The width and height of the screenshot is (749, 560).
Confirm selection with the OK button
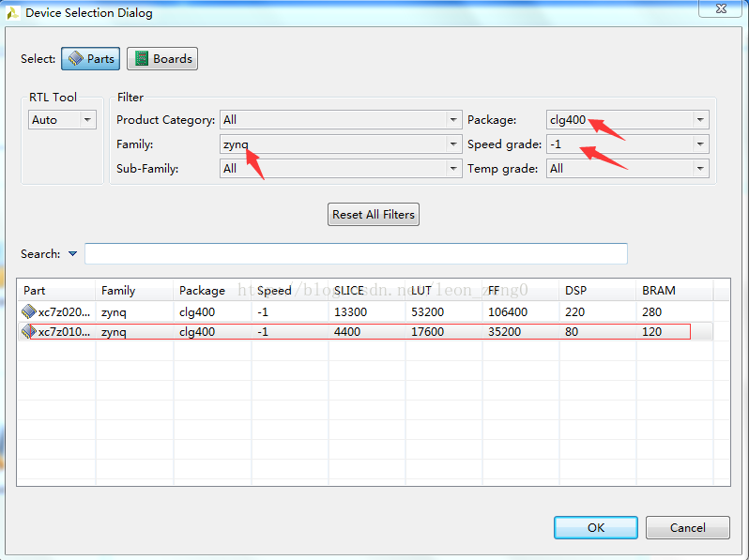(x=596, y=527)
